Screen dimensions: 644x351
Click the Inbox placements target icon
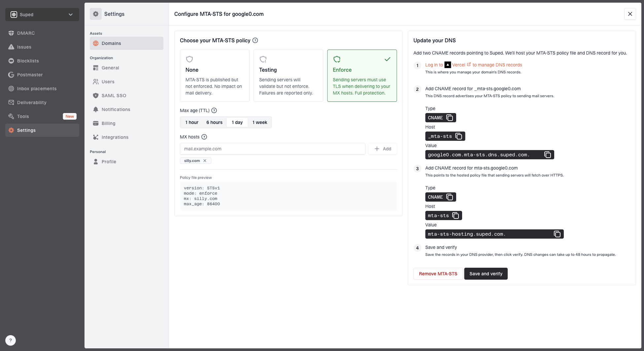[x=11, y=89]
